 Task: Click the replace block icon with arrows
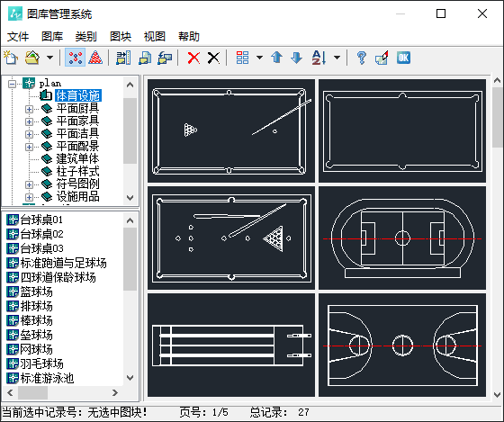[165, 58]
